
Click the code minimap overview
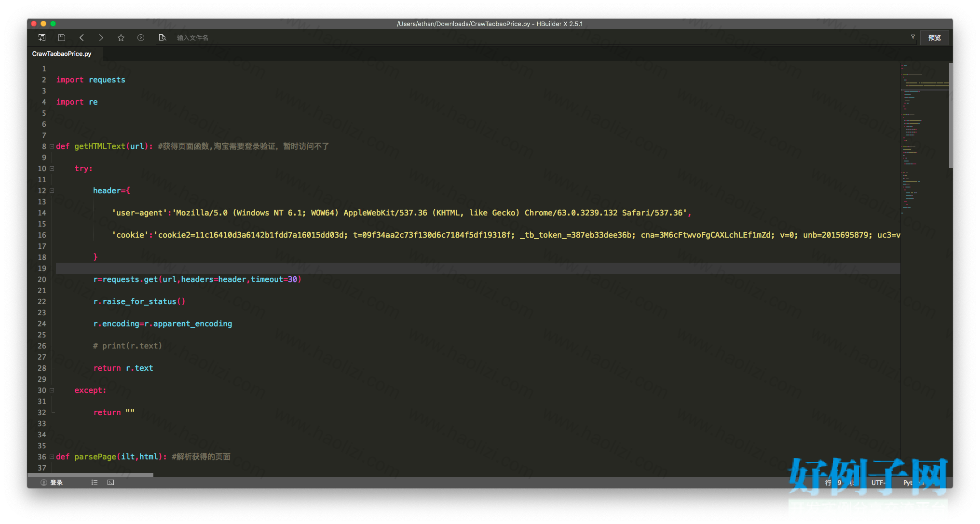tap(924, 140)
